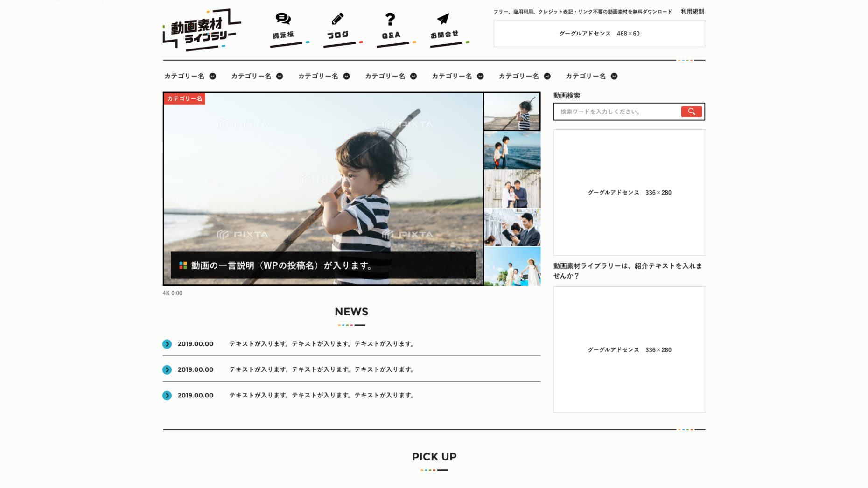Expand the last カテゴリー名 dropdown chevron
Image resolution: width=868 pixels, height=488 pixels.
[x=614, y=77]
